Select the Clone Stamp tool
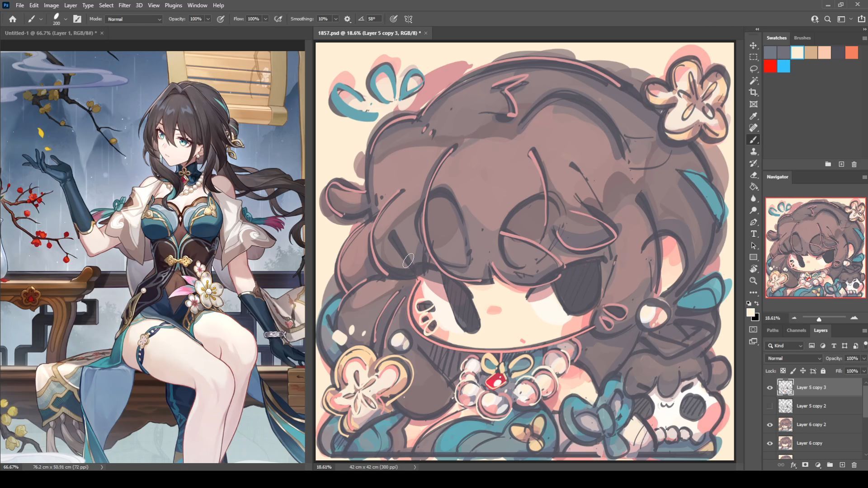Image resolution: width=868 pixels, height=488 pixels. 753,152
